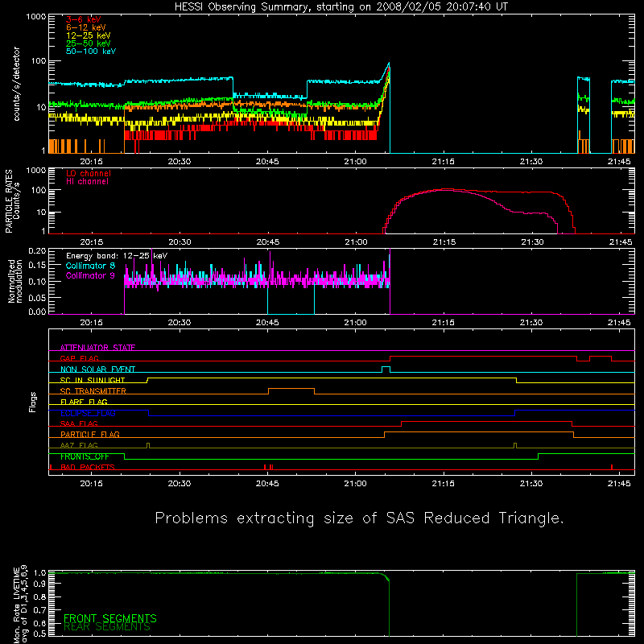The width and height of the screenshot is (644, 644).
Task: Select the 12-25 keV legend label
Action: coord(89,35)
